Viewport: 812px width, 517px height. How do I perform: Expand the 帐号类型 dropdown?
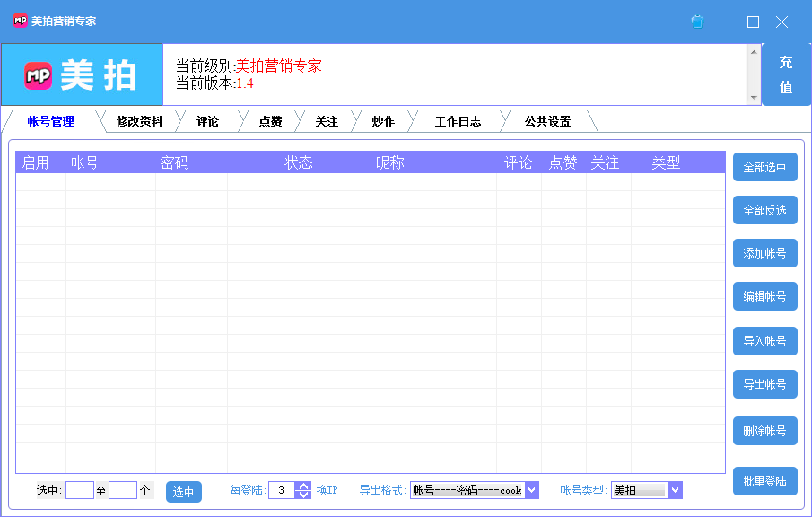[x=676, y=490]
